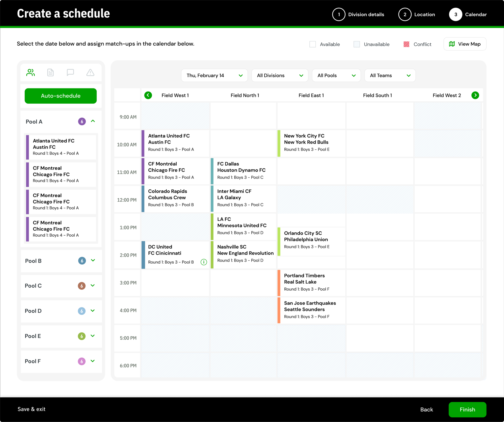Open the warning alerts icon tab
Screen dimensions: 504x422
coord(90,73)
